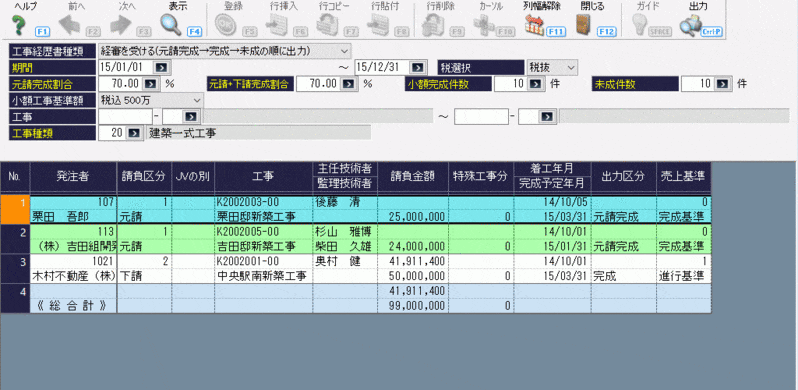The image size is (798, 390).
Task: Open the 税選択 dropdown showing 税抜
Action: (552, 67)
